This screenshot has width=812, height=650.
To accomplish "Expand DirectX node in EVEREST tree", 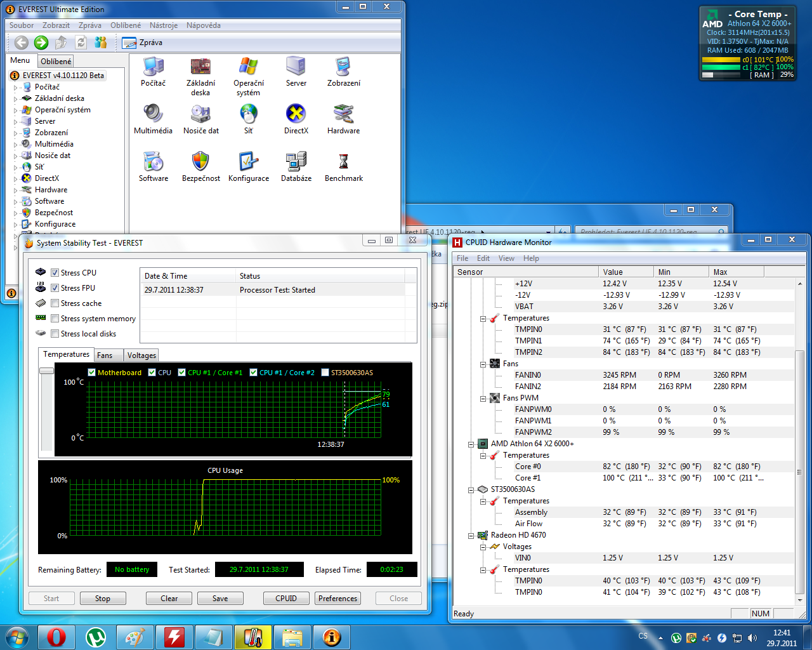I will [16, 178].
